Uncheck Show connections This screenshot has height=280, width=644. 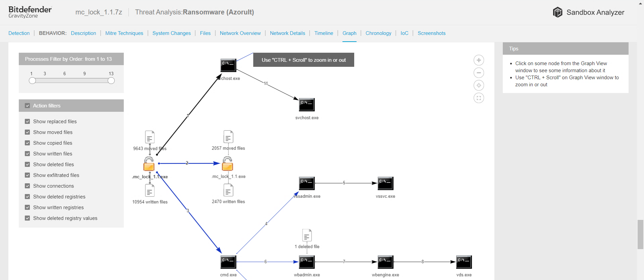28,186
